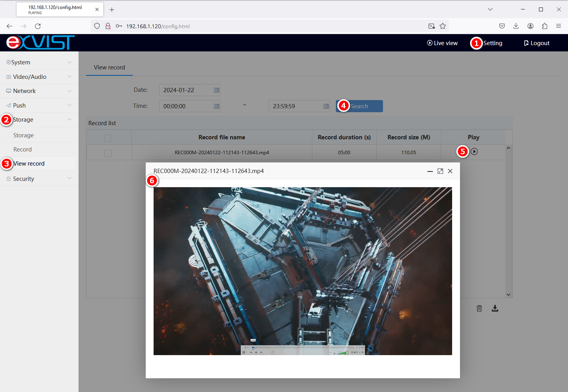Click the end time field 23:59:59

(x=299, y=106)
